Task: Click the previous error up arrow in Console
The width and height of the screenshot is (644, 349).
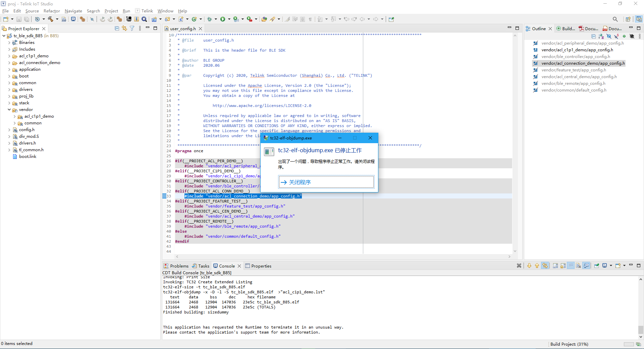Action: (x=537, y=266)
